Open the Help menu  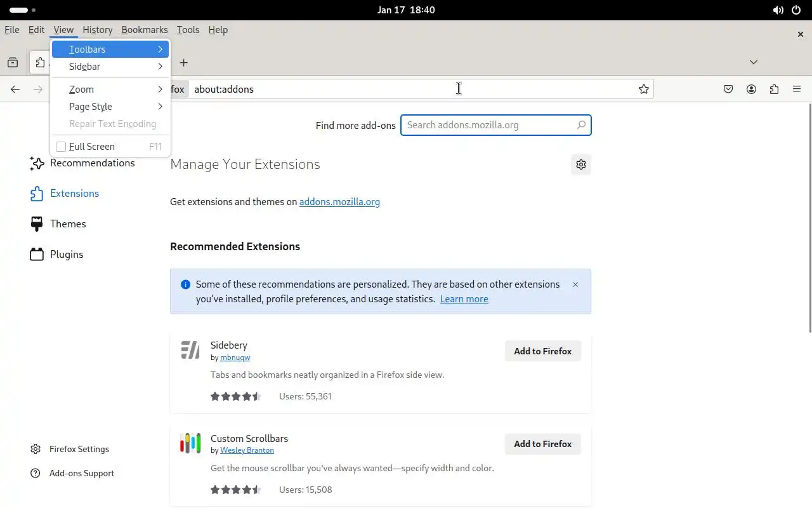pyautogui.click(x=218, y=30)
